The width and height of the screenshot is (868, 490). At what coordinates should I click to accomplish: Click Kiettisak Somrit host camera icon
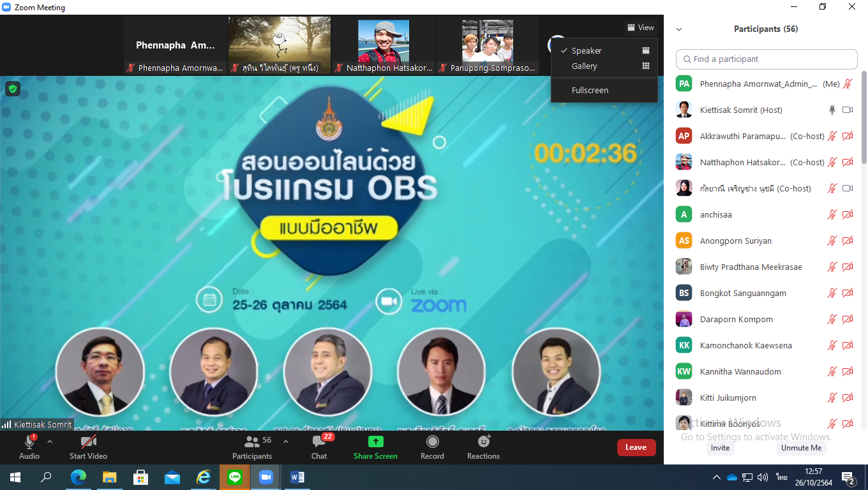tap(848, 110)
